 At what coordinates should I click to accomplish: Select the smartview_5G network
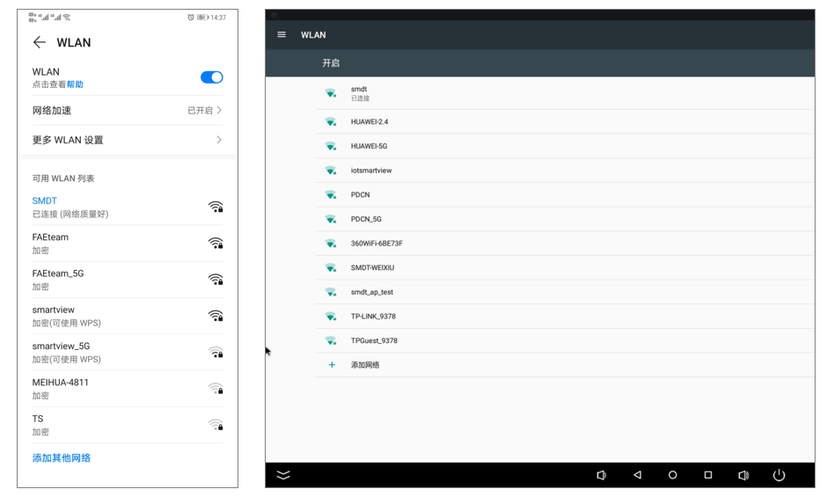(127, 352)
